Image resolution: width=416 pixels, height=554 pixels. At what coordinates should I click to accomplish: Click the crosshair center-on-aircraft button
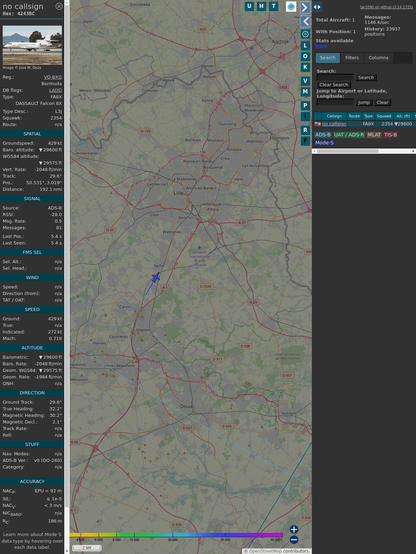305,34
